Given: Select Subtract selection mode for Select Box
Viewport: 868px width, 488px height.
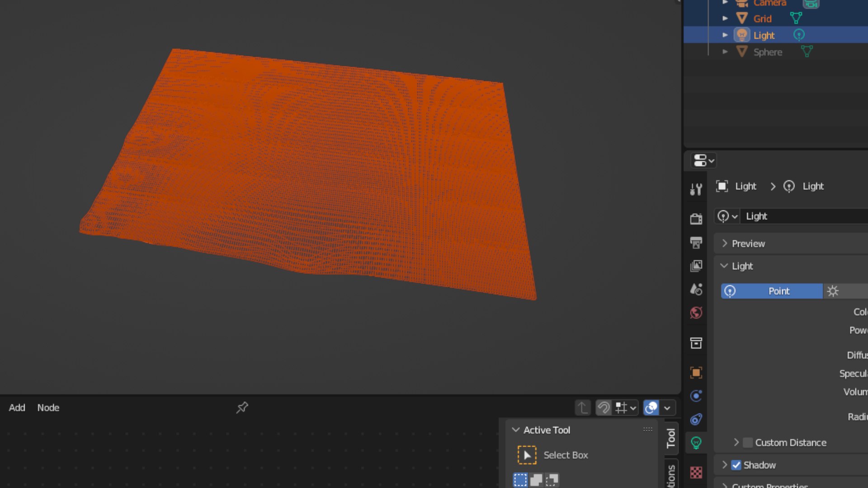Looking at the screenshot, I should [552, 480].
